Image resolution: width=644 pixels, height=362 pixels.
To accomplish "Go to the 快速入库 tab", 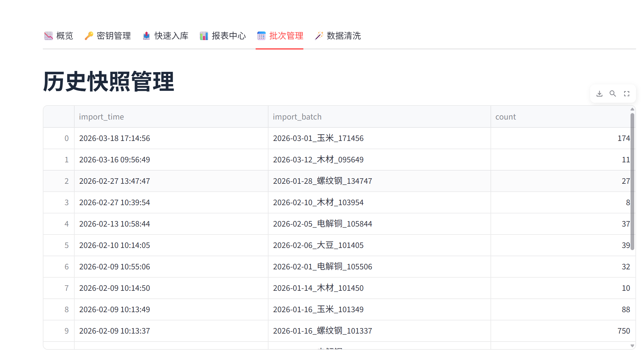I will pyautogui.click(x=165, y=36).
